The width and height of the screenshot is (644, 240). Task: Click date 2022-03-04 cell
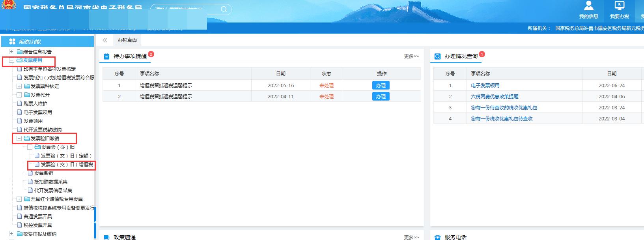click(x=612, y=118)
